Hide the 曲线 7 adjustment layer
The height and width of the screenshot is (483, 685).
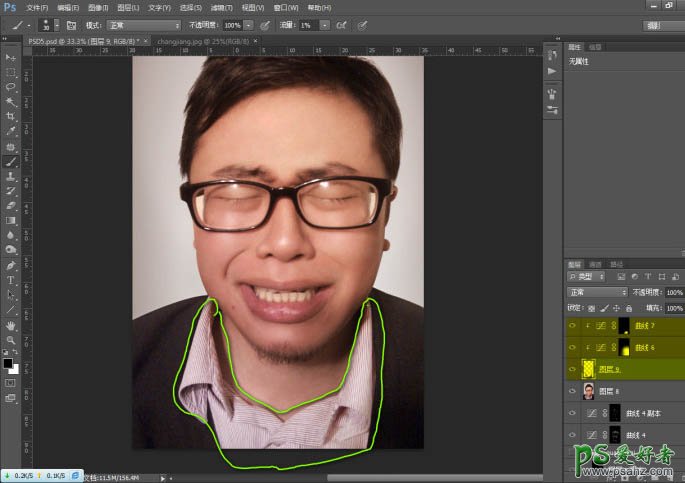coord(572,326)
